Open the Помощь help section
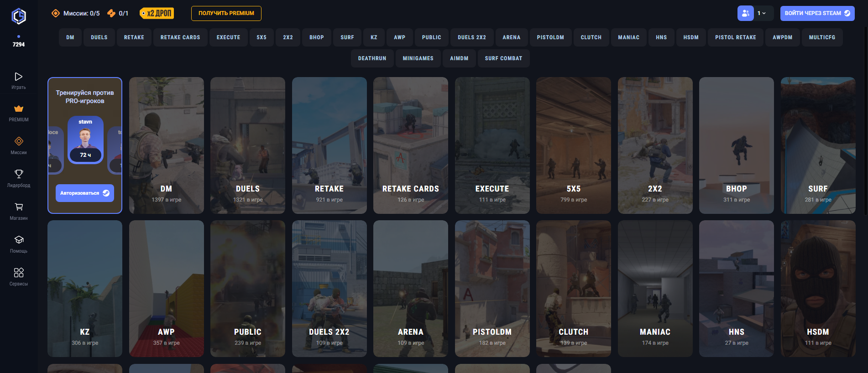 [x=19, y=244]
